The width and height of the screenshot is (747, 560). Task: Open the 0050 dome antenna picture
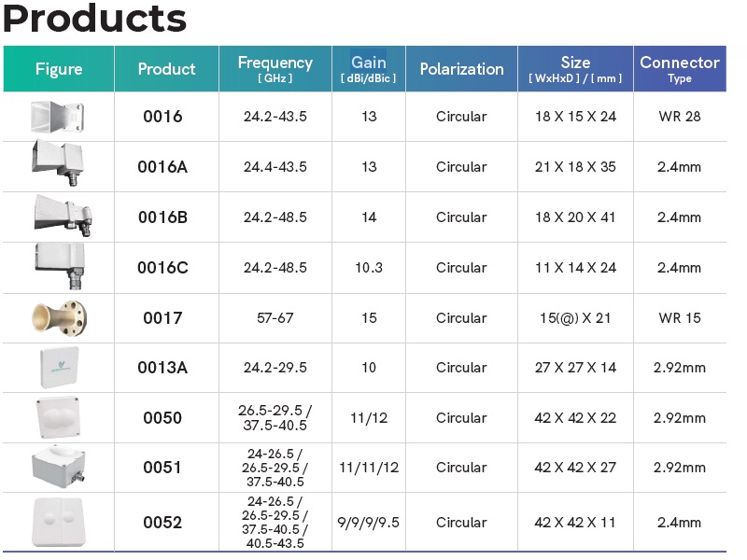(x=58, y=417)
